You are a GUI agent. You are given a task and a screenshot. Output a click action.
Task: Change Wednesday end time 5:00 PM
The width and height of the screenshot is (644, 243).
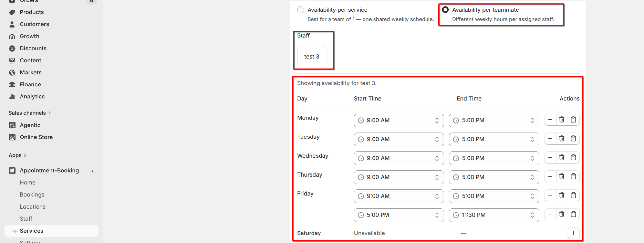click(494, 158)
